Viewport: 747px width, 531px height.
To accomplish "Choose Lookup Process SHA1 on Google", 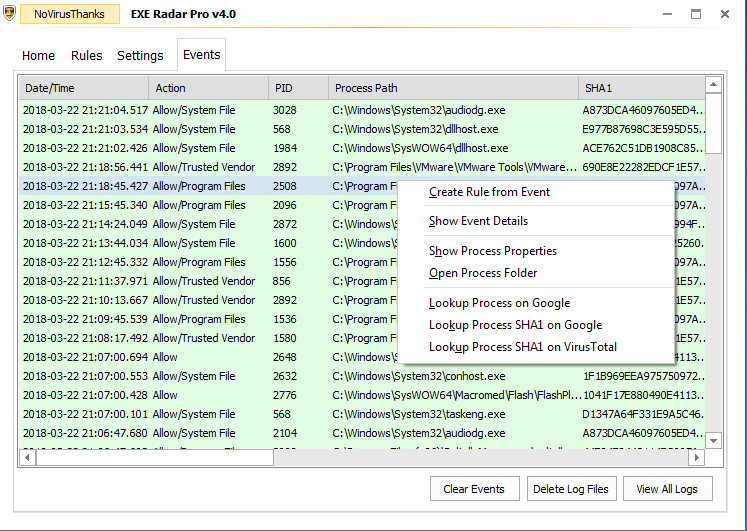I will (x=515, y=325).
